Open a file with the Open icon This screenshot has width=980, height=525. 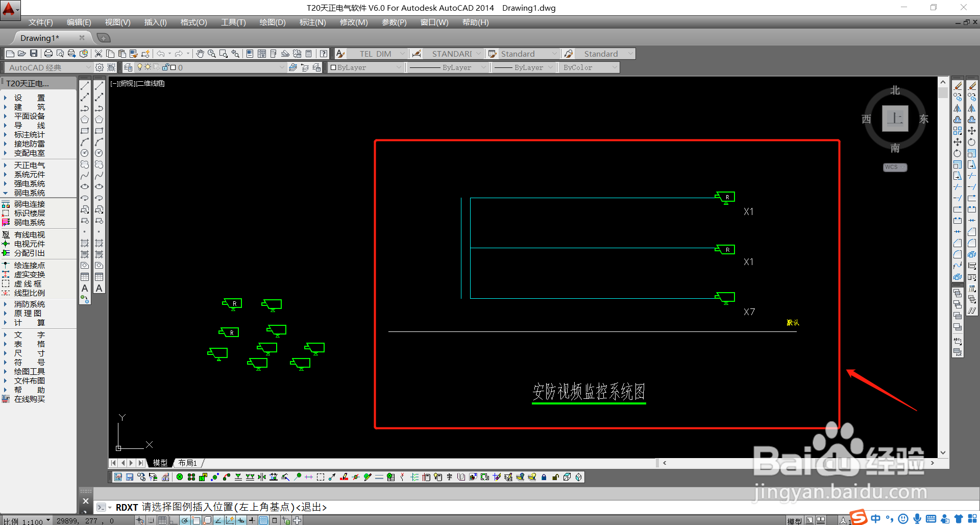(22, 54)
